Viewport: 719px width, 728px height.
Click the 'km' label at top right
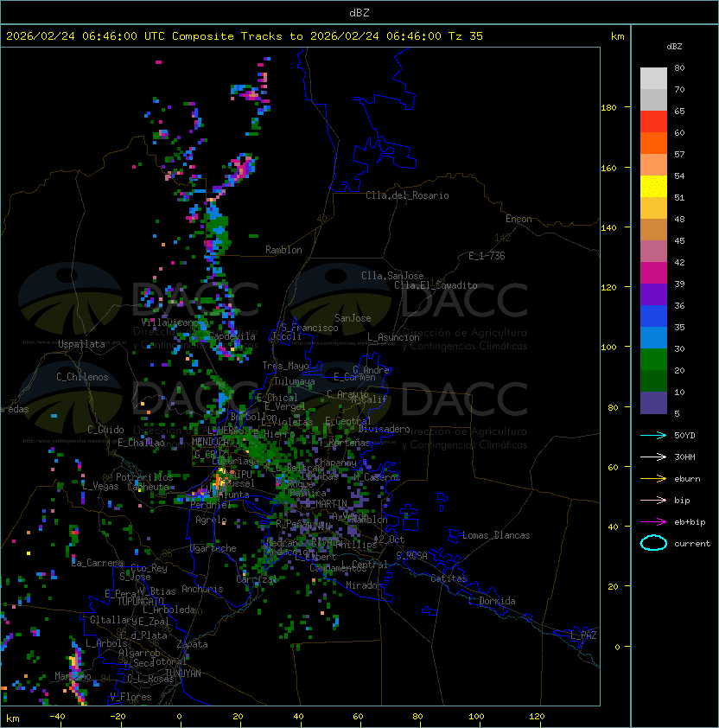click(x=617, y=36)
